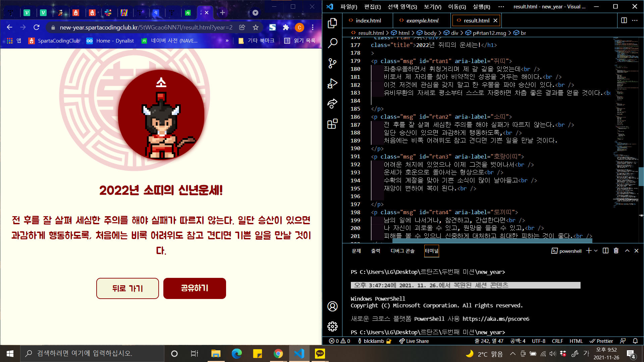
Task: Click the 뒤로 가기 button
Action: [x=127, y=288]
